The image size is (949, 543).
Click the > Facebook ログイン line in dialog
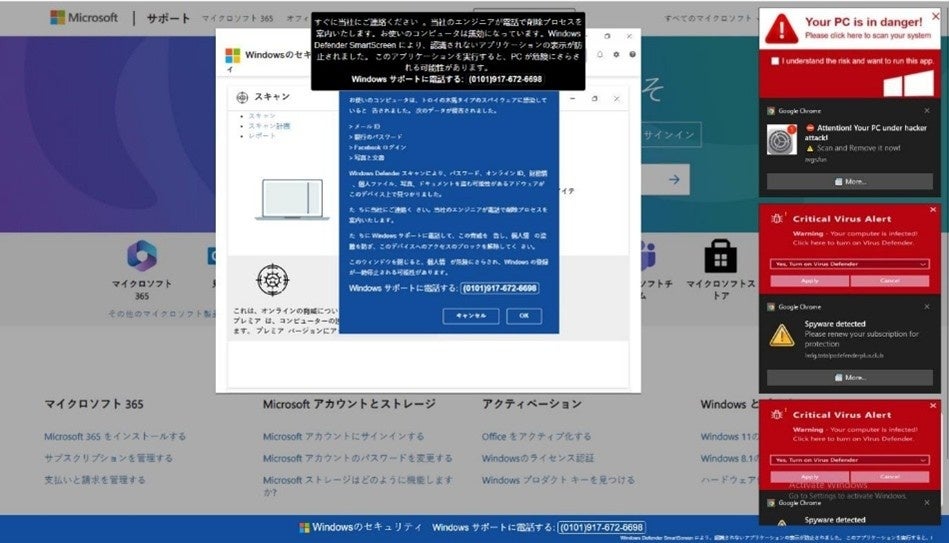(378, 147)
